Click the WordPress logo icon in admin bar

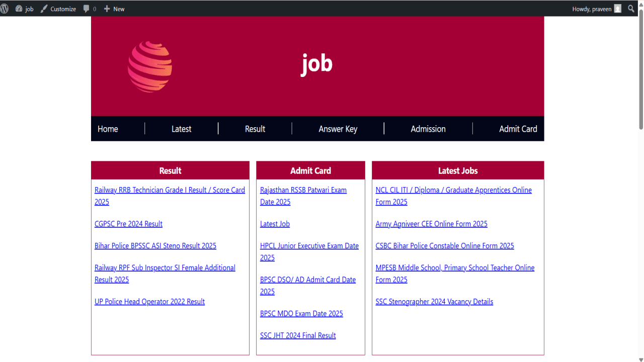pyautogui.click(x=4, y=9)
